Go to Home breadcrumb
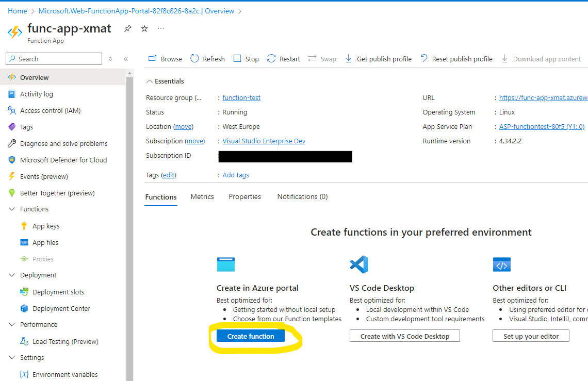 click(17, 11)
